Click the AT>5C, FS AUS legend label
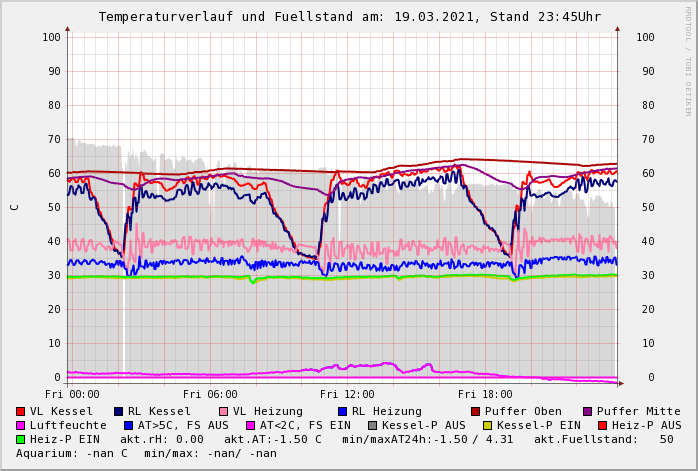This screenshot has width=698, height=471. tap(183, 426)
